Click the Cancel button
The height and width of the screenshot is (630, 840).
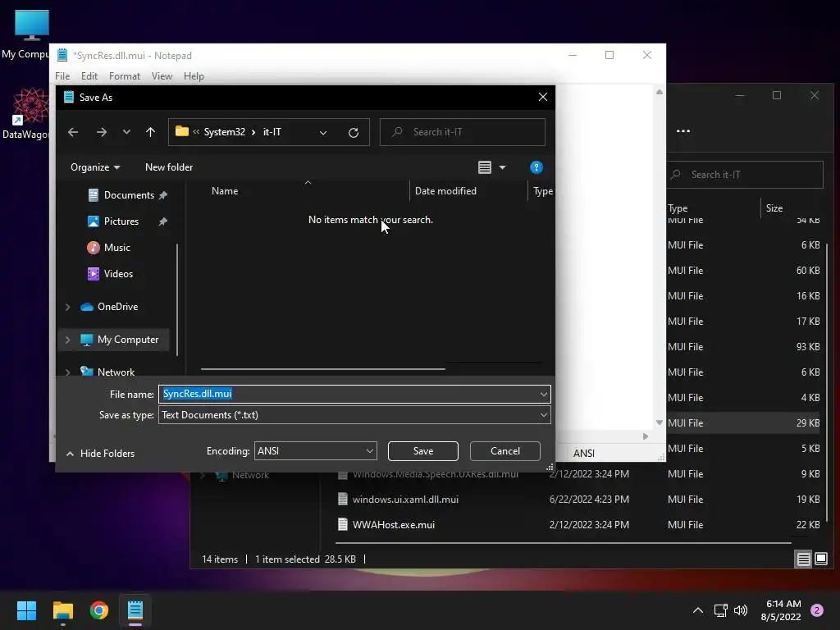505,451
